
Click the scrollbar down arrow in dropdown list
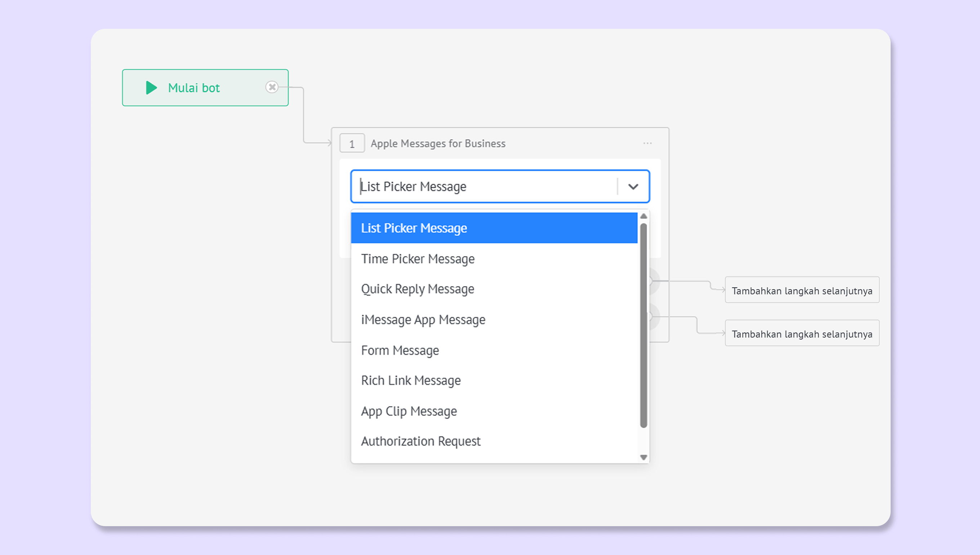point(643,457)
